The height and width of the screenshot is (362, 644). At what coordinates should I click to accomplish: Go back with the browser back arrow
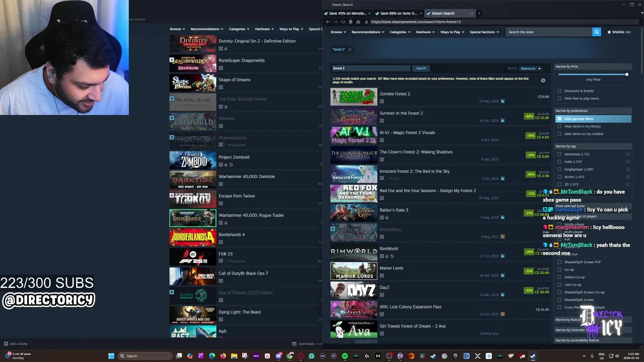pos(328,22)
